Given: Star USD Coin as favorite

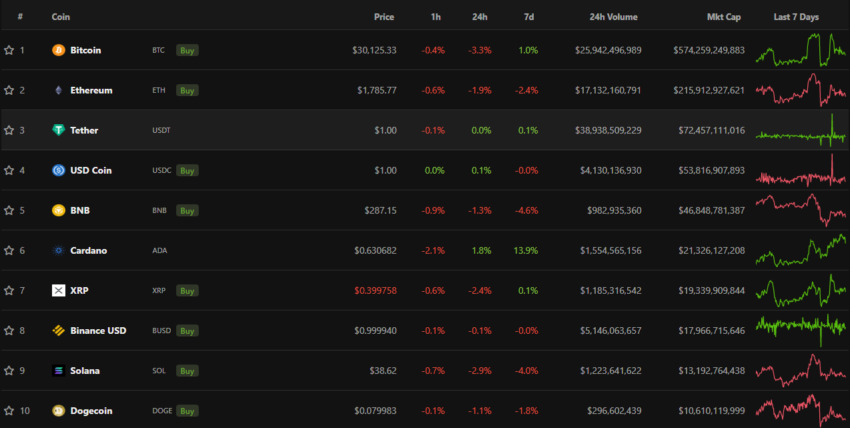Looking at the screenshot, I should click(9, 171).
